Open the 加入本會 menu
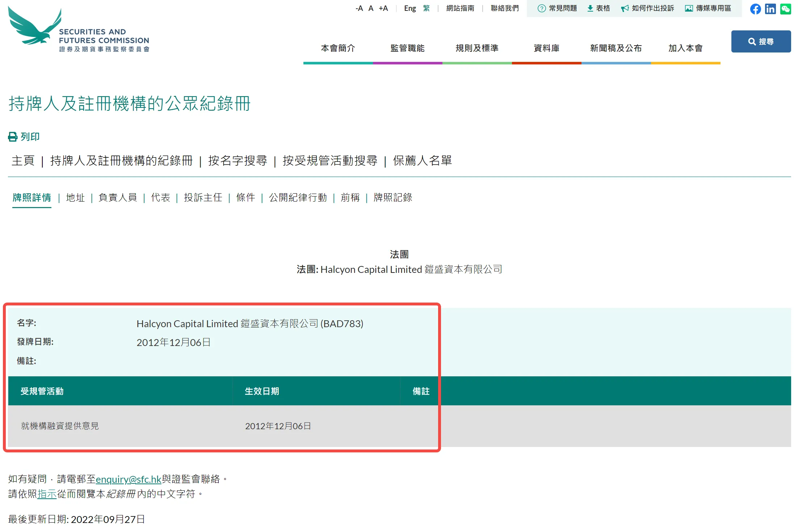 pos(686,48)
